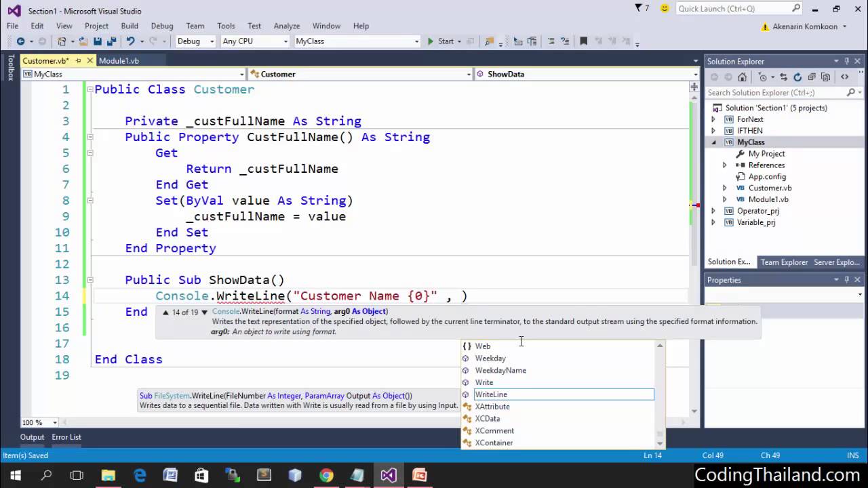This screenshot has height=488, width=868.
Task: Open the Error List panel tab
Action: (66, 437)
